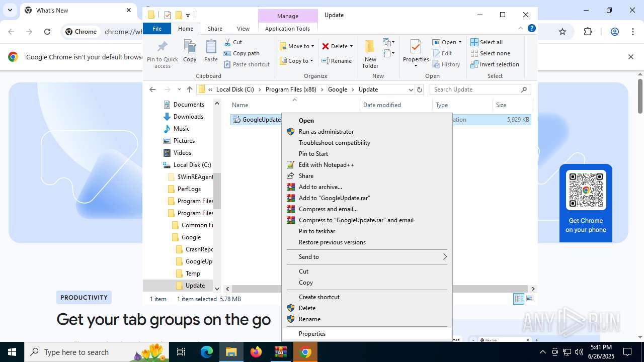Open WinRAR from taskbar
Image resolution: width=644 pixels, height=362 pixels.
(281, 352)
